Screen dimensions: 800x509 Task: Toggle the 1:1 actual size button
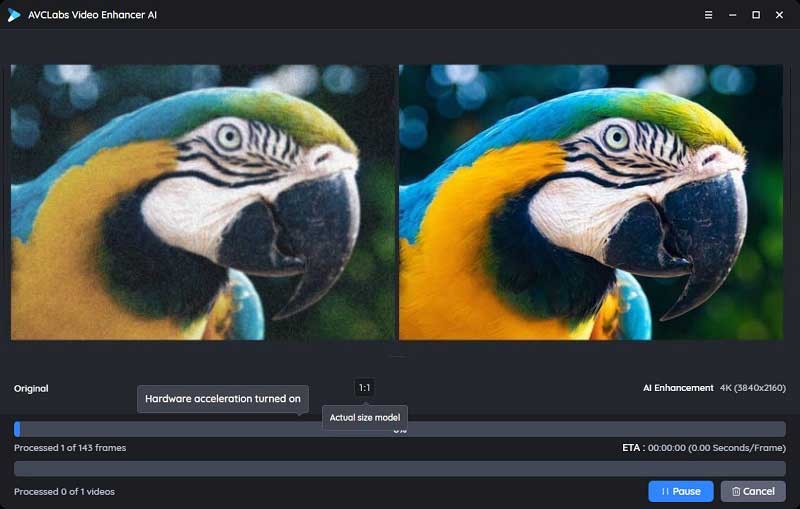click(364, 388)
